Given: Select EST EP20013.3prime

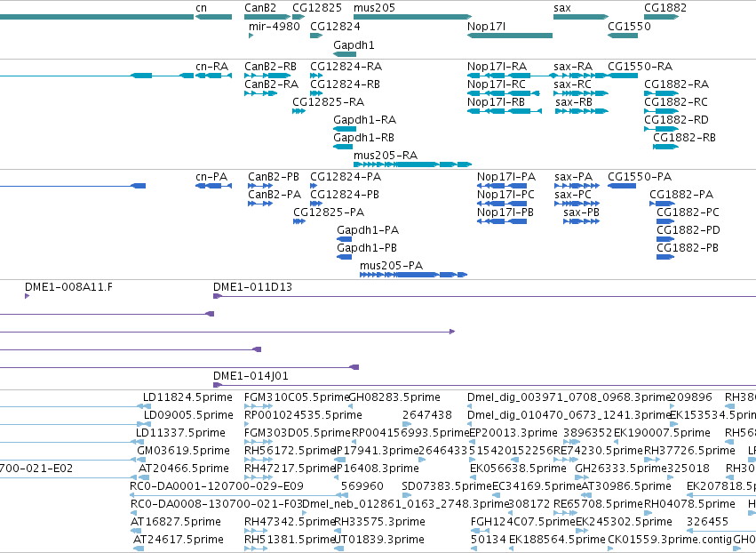Looking at the screenshot, I should pos(513,433).
